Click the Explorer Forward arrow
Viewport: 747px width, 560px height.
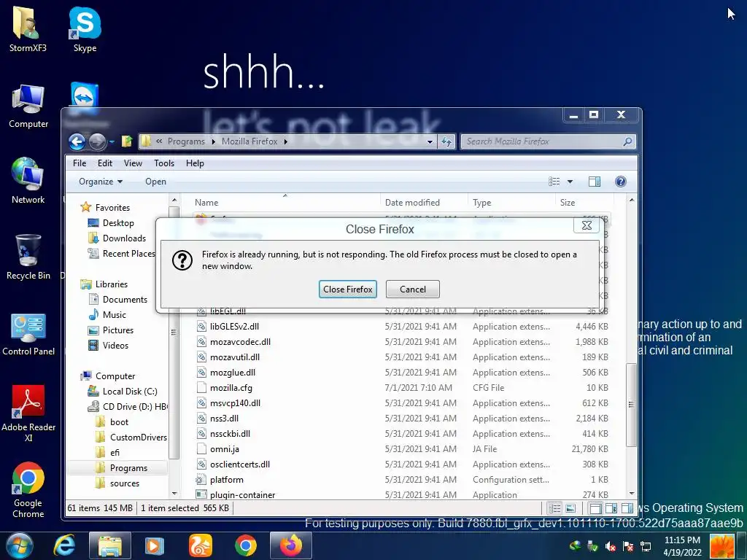97,141
